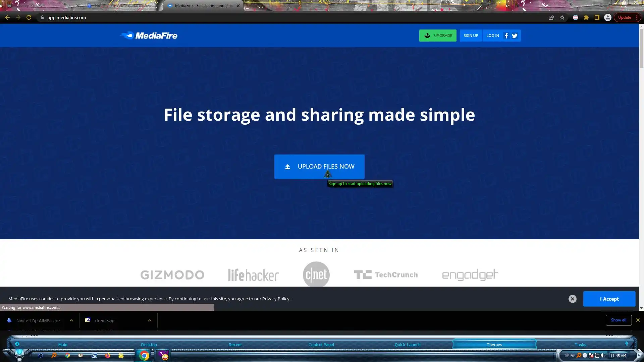644x362 pixels.
Task: Switch to the Control Panel taskbar tab
Action: pos(321,345)
